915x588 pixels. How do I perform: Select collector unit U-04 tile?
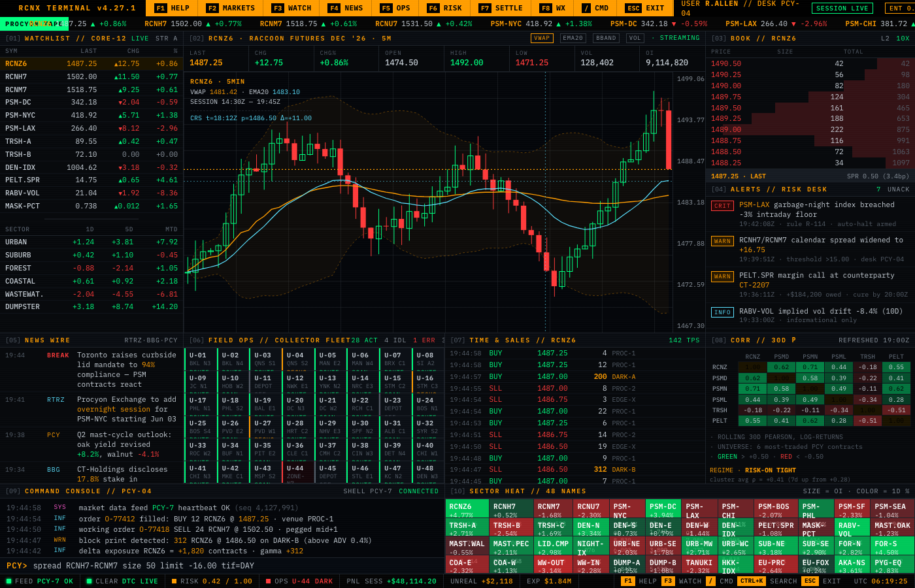tap(298, 359)
